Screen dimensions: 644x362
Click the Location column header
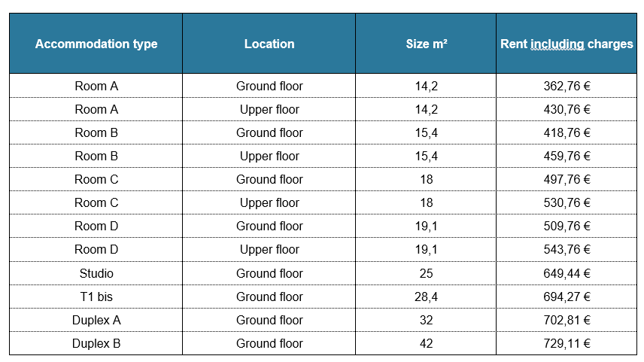(x=269, y=44)
